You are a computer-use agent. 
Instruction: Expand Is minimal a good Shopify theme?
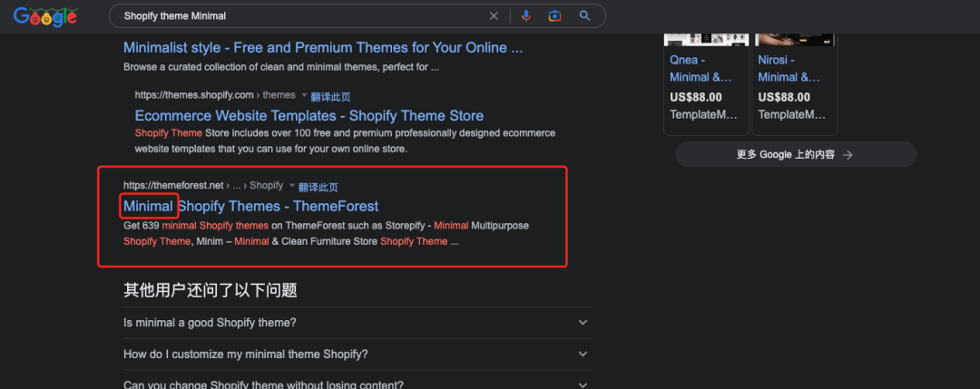point(358,323)
